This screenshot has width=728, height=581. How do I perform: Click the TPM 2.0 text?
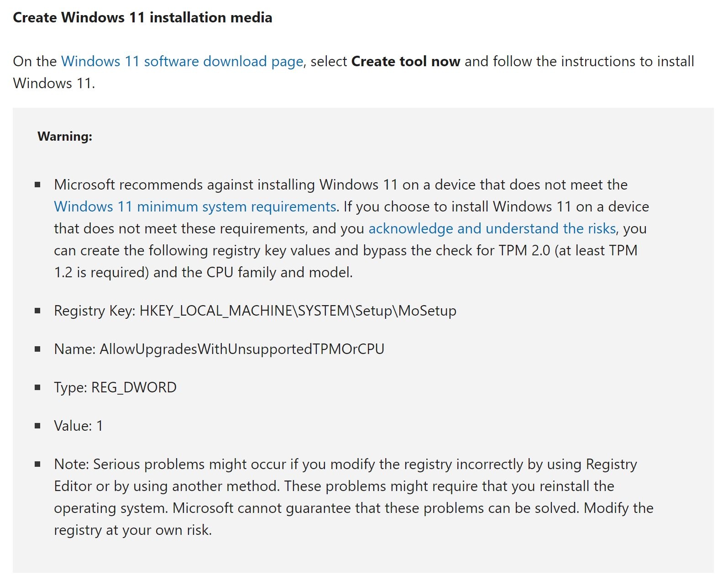pyautogui.click(x=524, y=250)
